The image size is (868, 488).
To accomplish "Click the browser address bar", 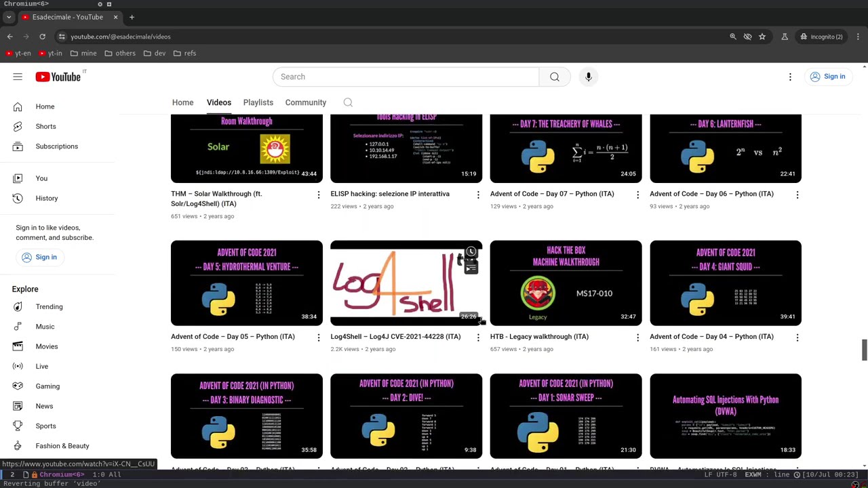I will point(393,37).
